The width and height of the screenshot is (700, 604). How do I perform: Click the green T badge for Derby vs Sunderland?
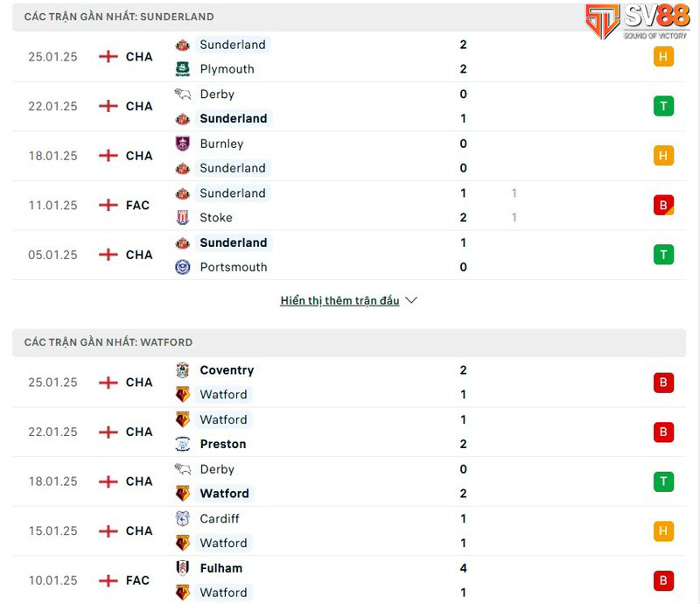pos(663,106)
